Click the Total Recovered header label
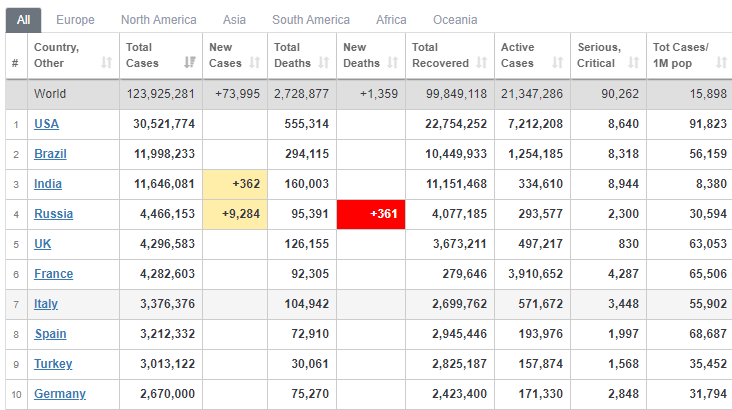732x410 pixels. 440,55
